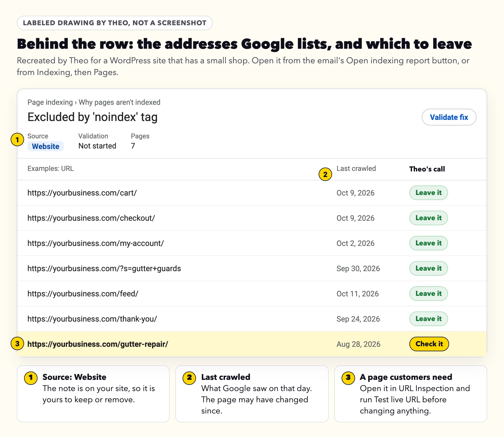The image size is (504, 437).
Task: Click Leave it for the checkout URL
Action: tap(428, 218)
